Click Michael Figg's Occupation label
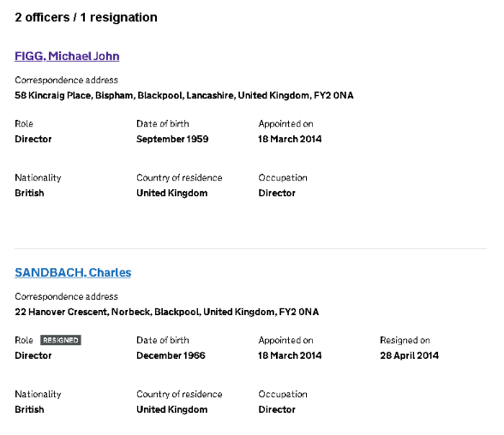Screen dimensions: 504x435 283,178
